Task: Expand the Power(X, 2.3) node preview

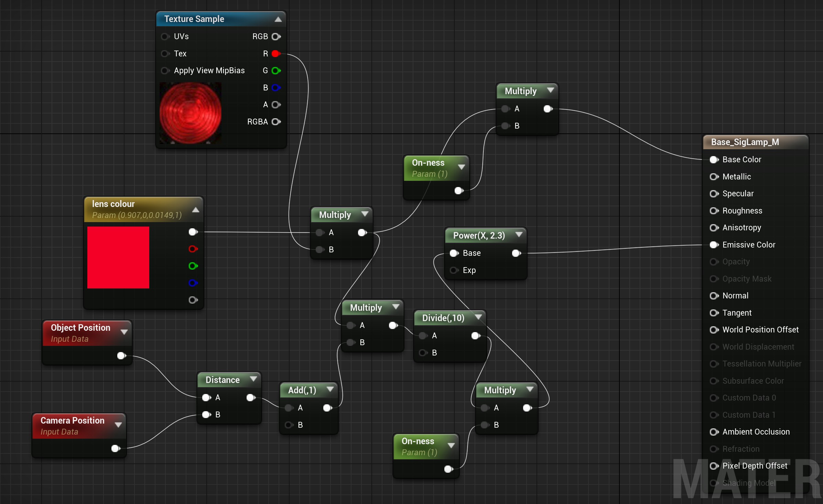Action: 519,234
